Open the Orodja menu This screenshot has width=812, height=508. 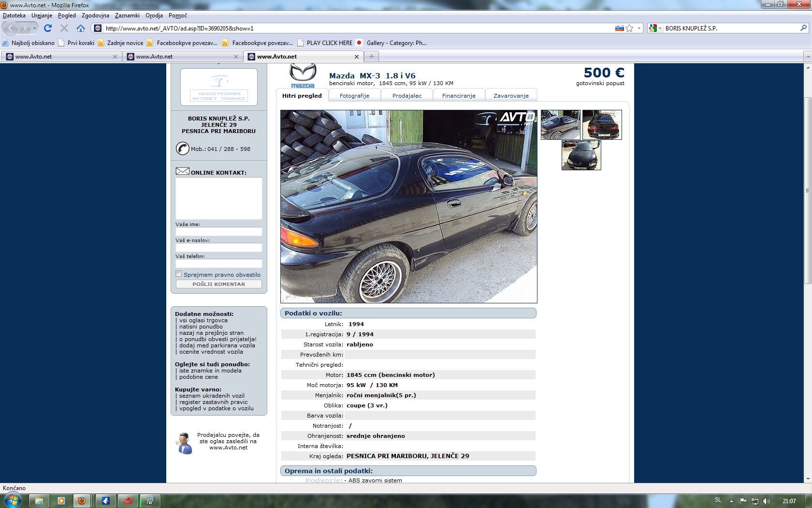(154, 15)
